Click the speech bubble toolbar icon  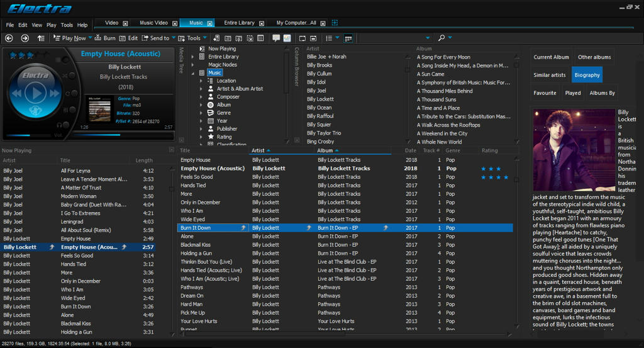click(x=276, y=38)
